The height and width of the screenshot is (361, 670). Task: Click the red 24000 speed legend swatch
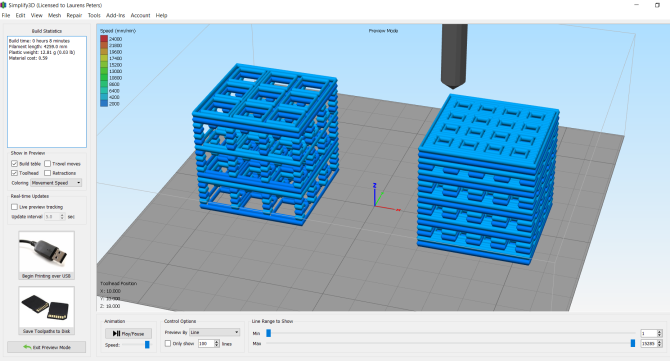point(104,39)
